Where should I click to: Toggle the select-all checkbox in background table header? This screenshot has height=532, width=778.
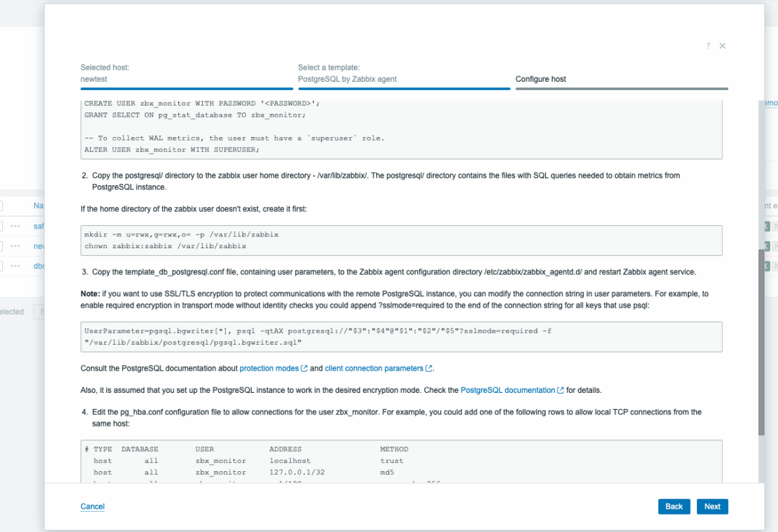(1, 206)
